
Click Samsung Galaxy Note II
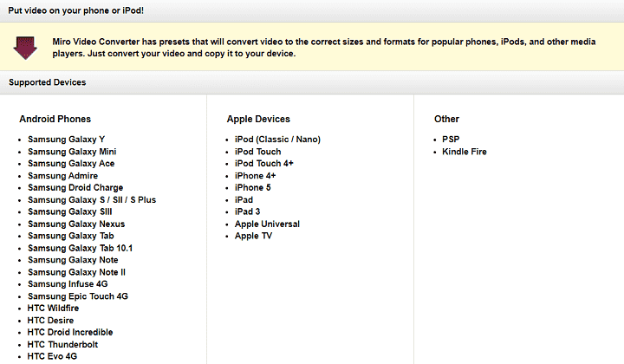(76, 272)
